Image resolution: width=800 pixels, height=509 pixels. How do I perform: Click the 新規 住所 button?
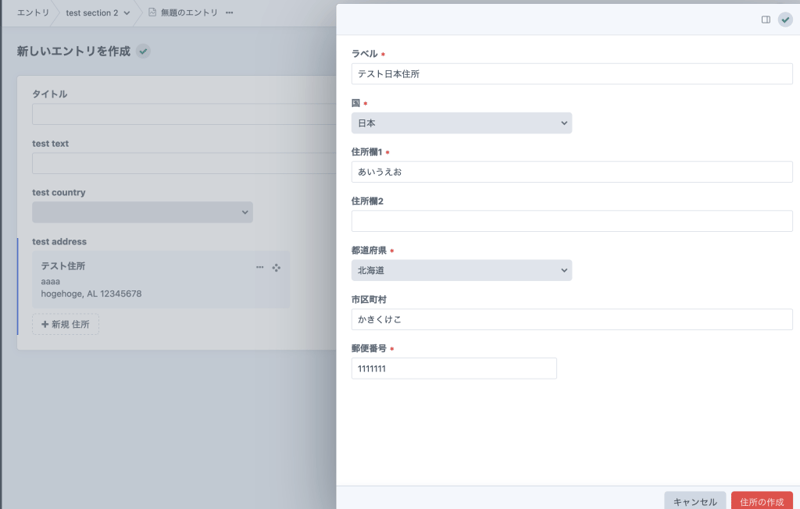tap(66, 324)
